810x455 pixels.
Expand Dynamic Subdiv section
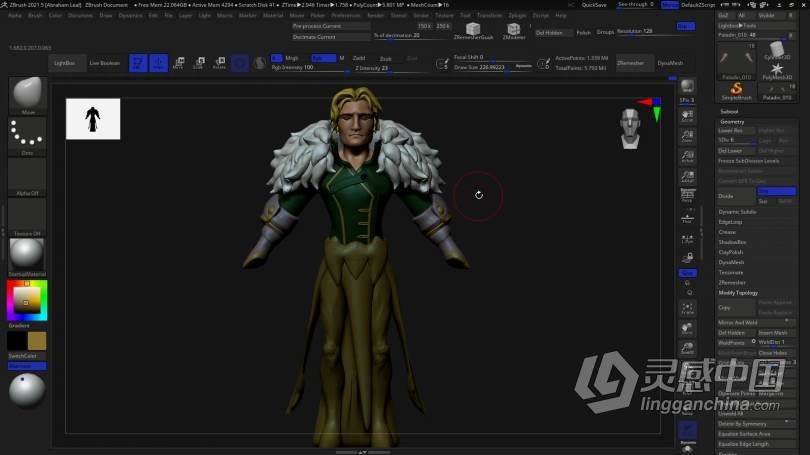737,212
